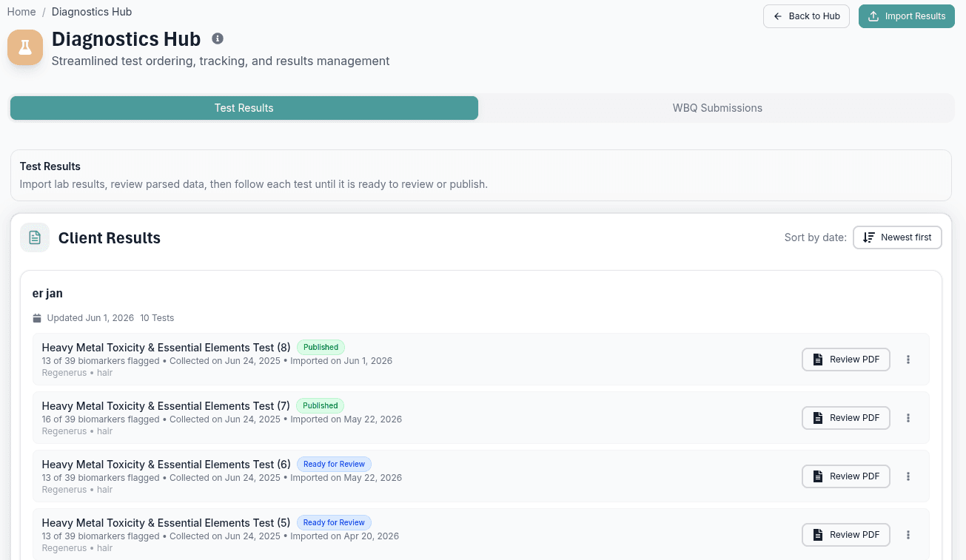Follow the Home breadcrumb link
Screen dimensions: 966x560
coord(21,12)
